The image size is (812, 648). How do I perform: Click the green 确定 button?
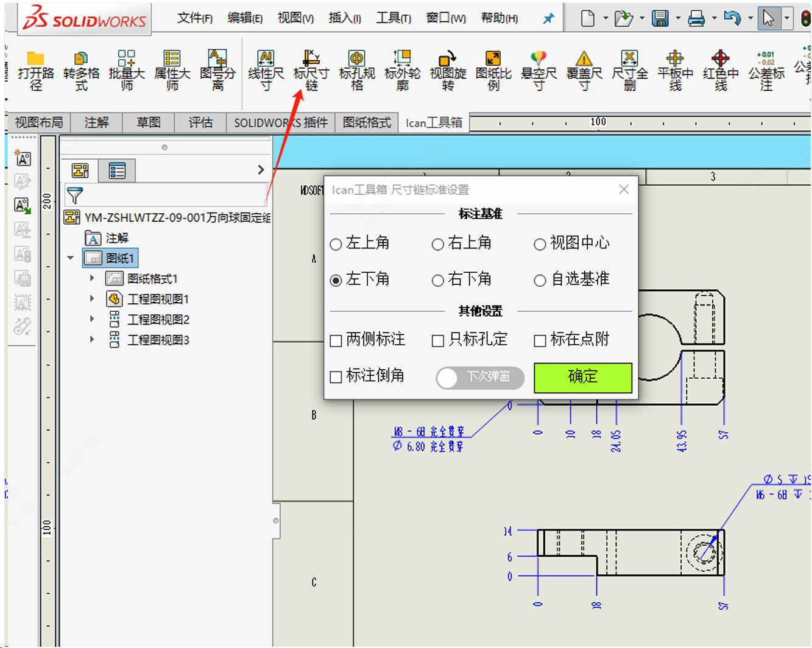click(582, 377)
